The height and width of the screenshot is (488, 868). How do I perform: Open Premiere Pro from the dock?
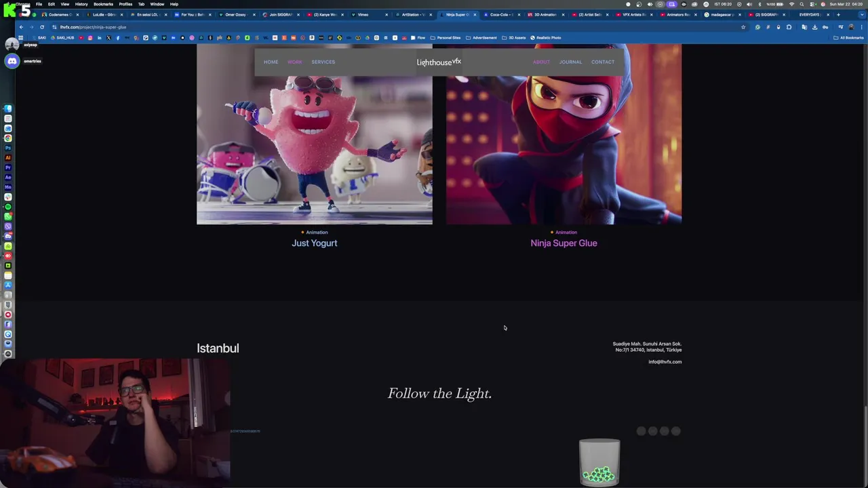[x=7, y=167]
